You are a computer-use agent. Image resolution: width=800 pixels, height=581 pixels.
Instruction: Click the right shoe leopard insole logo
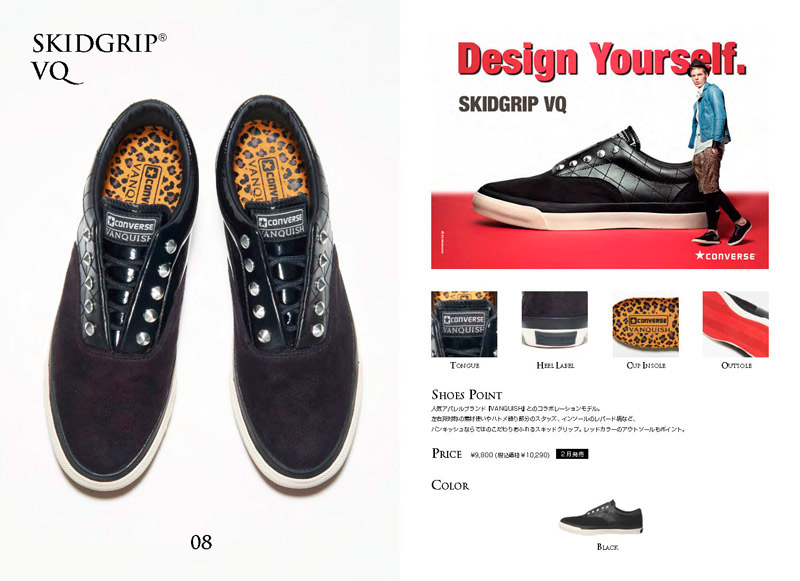[267, 181]
